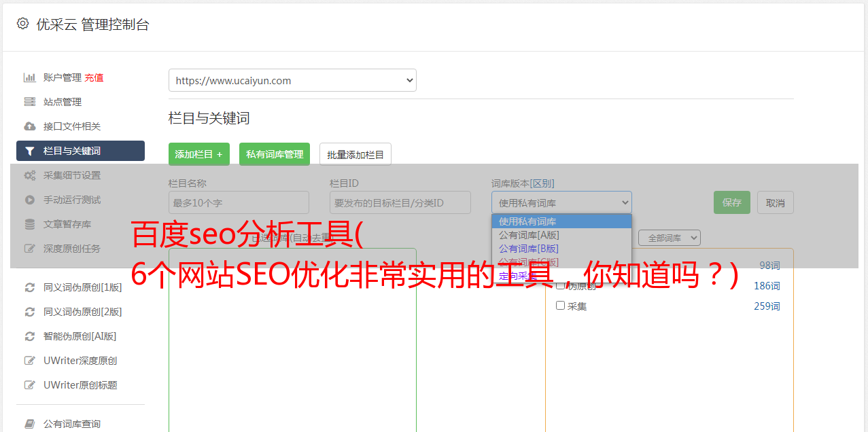Check the 采集 checkbox
Screen dimensions: 868x432
coord(561,306)
